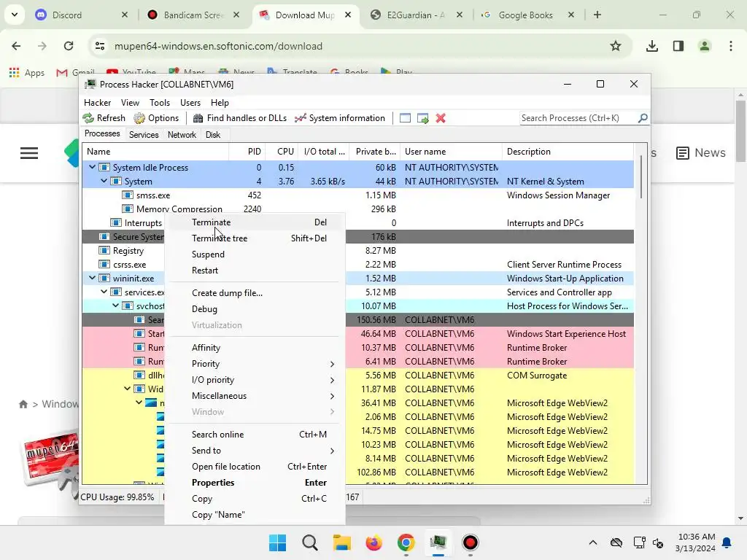Collapse the System process node

(104, 181)
